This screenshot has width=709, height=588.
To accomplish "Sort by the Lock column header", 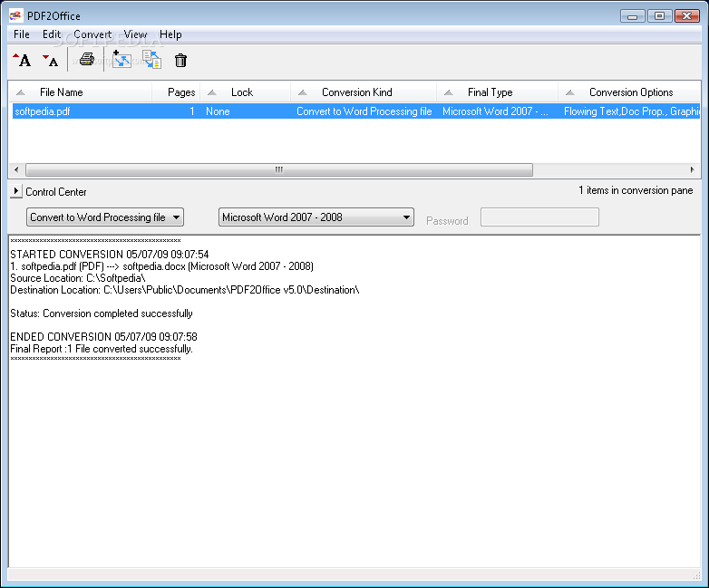I will click(245, 92).
